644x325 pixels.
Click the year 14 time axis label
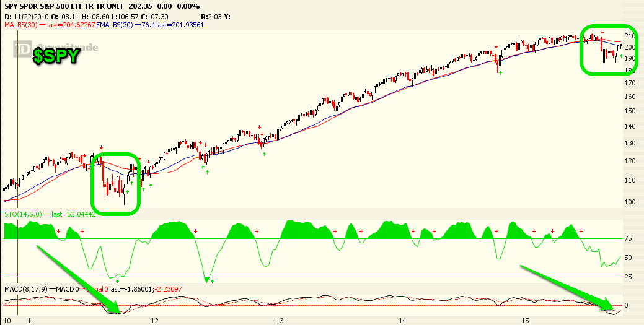point(402,321)
